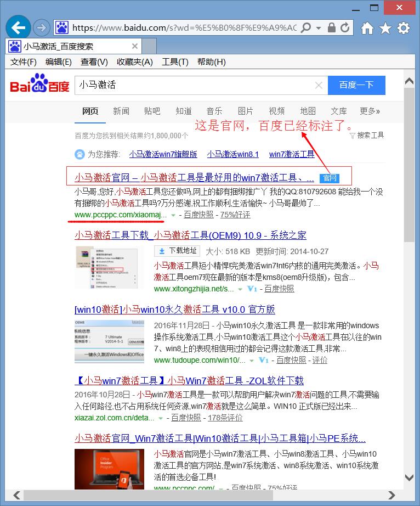
Task: Click V1 badge on xitongzhijia.net result
Action: [x=252, y=289]
